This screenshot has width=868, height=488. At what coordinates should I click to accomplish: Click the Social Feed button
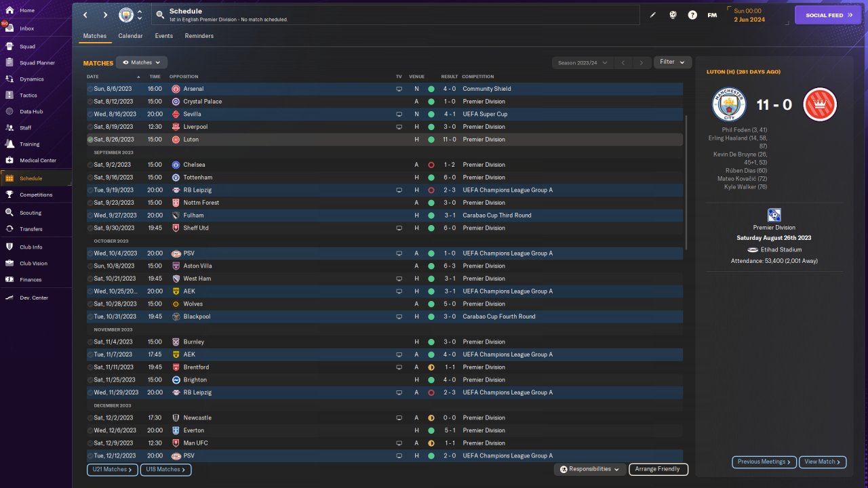point(828,15)
